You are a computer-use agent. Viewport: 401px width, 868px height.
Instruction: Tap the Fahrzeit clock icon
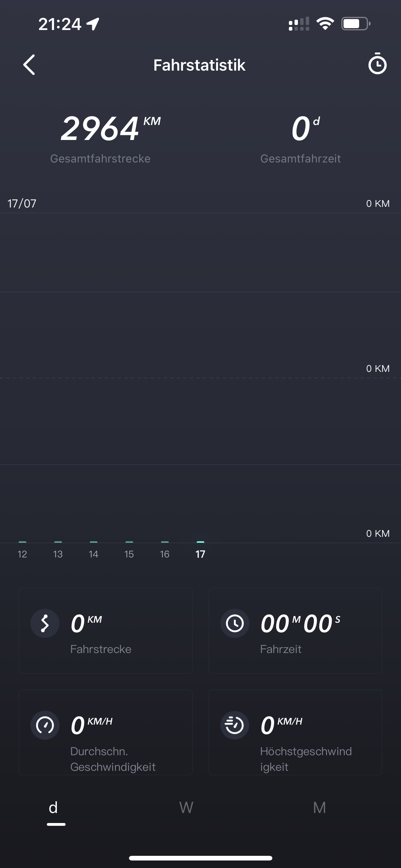235,623
